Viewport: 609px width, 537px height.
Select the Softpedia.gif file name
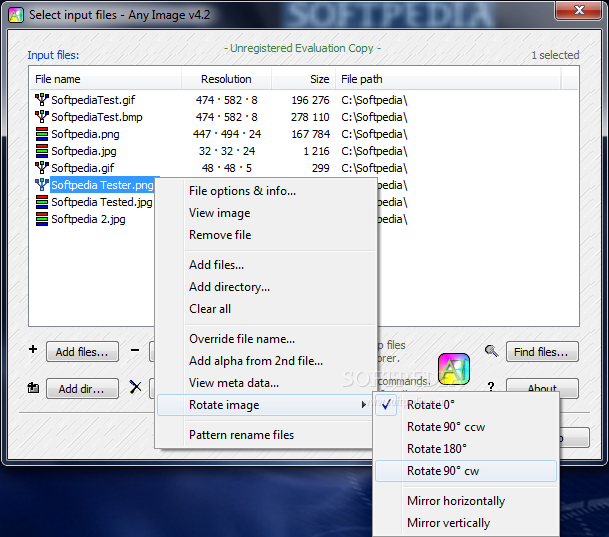83,168
